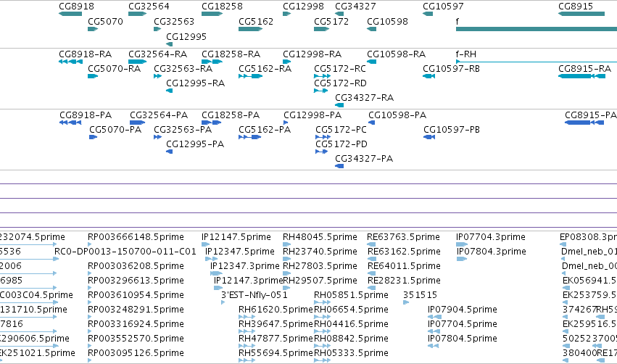
Task: Click EST label IP12347.5prime
Action: pos(240,251)
